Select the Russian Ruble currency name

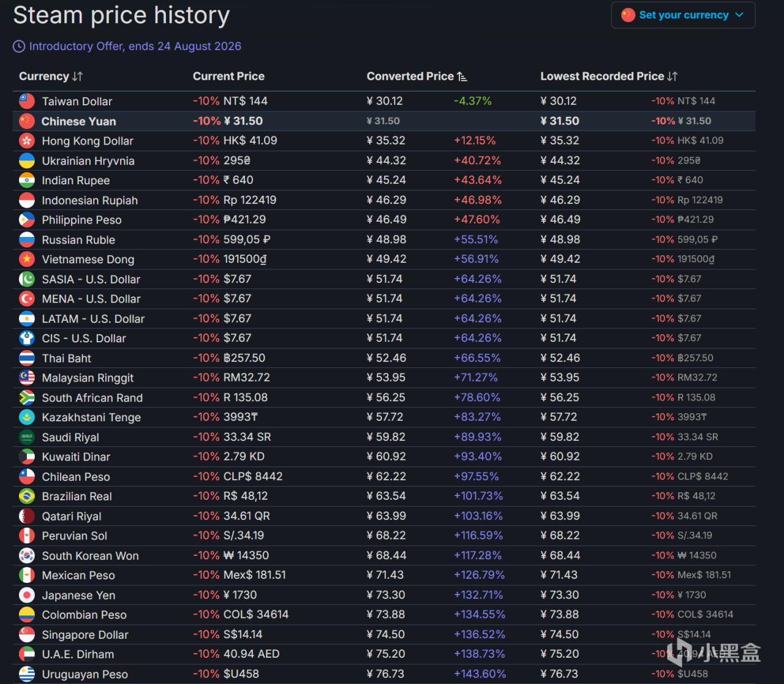(78, 240)
